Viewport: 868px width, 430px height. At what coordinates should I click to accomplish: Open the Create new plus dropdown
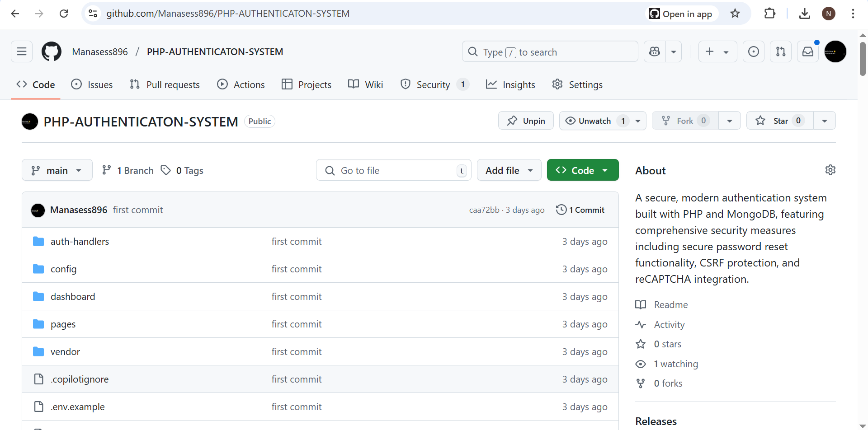pyautogui.click(x=717, y=51)
